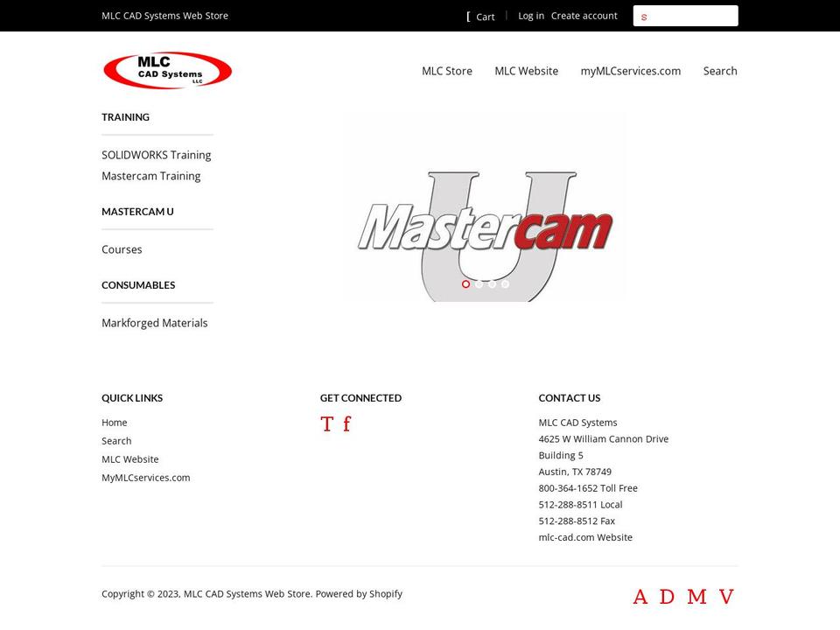This screenshot has width=840, height=630.
Task: Click Search in Quick Links footer
Action: [x=116, y=441]
